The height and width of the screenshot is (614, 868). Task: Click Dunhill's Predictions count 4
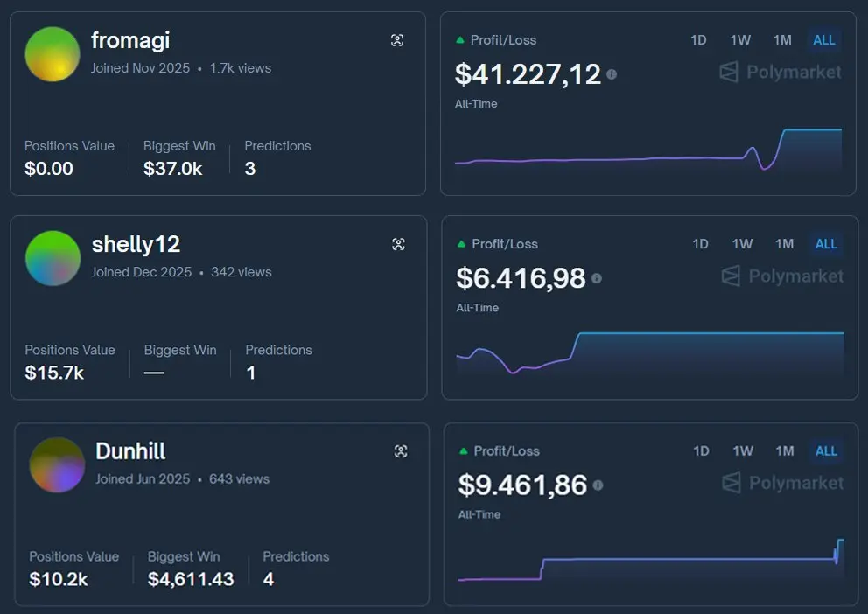pyautogui.click(x=269, y=579)
